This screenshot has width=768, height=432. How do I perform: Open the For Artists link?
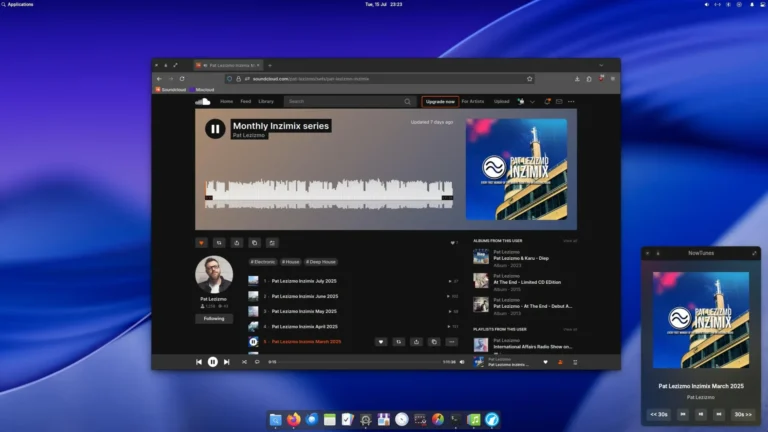pos(473,101)
